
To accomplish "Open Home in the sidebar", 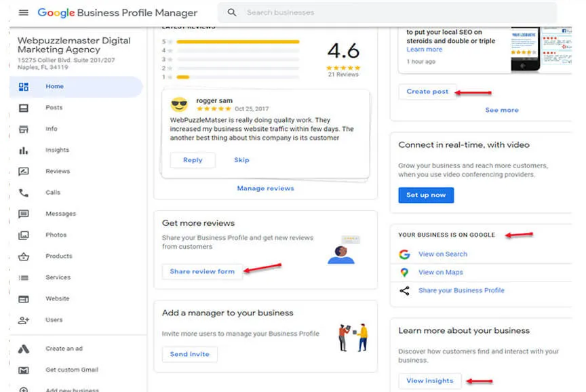I will (76, 87).
